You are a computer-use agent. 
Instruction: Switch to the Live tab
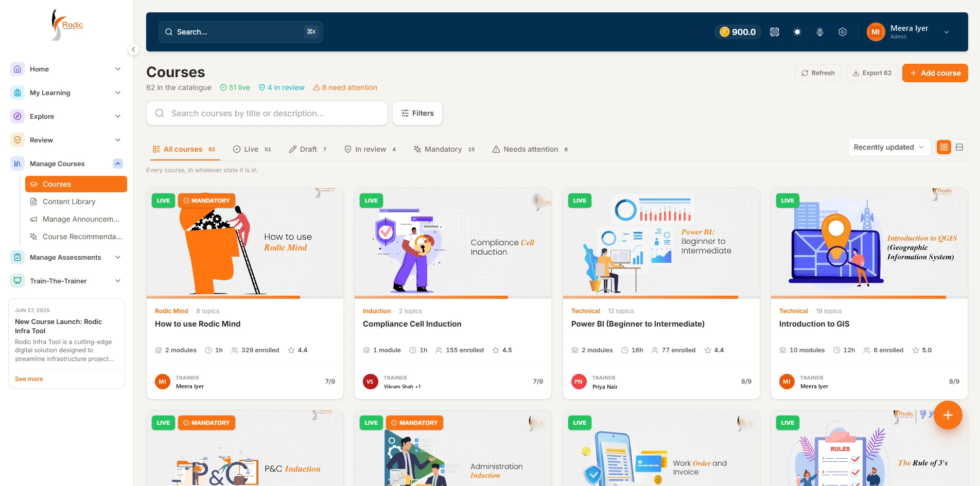click(252, 149)
